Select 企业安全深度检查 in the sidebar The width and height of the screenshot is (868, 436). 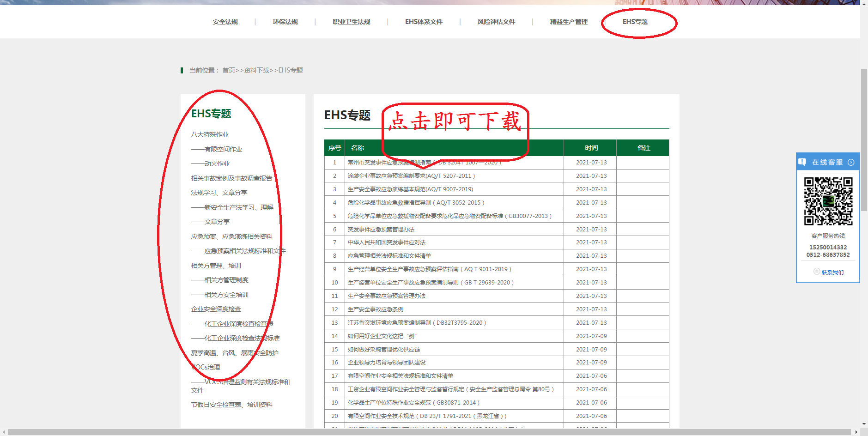pyautogui.click(x=216, y=309)
